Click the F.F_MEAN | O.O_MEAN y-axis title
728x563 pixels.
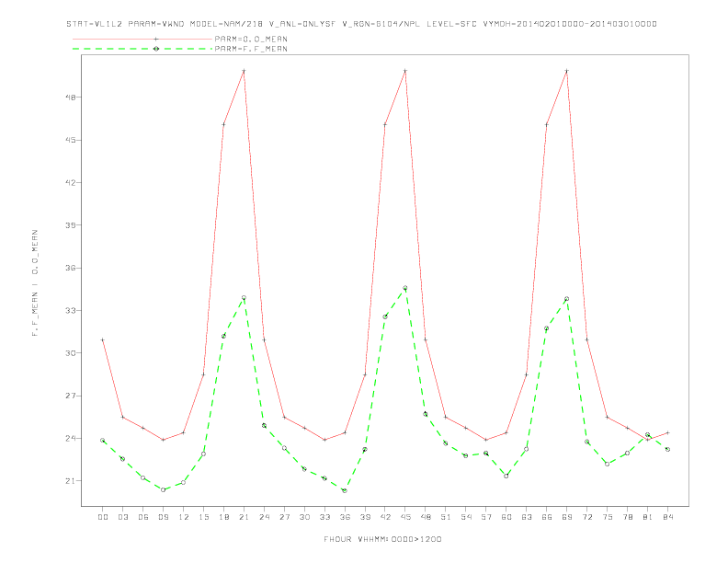pyautogui.click(x=35, y=283)
